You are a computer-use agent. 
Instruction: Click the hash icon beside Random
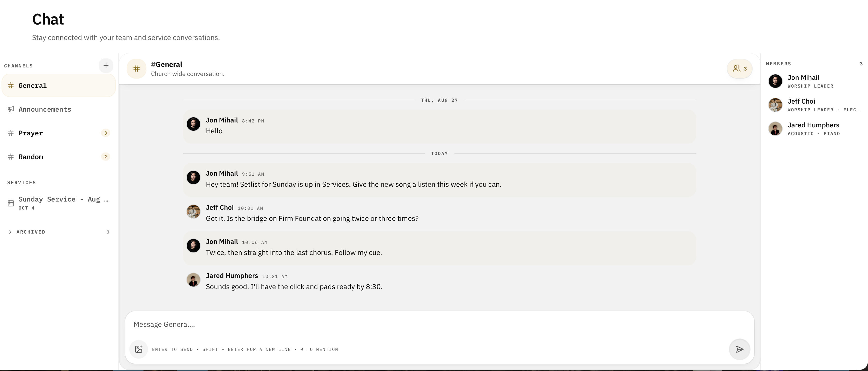11,157
